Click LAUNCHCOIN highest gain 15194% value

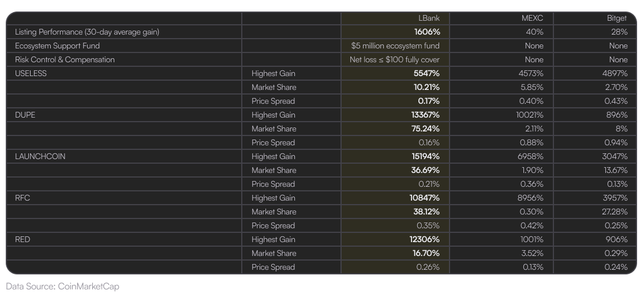pos(425,157)
